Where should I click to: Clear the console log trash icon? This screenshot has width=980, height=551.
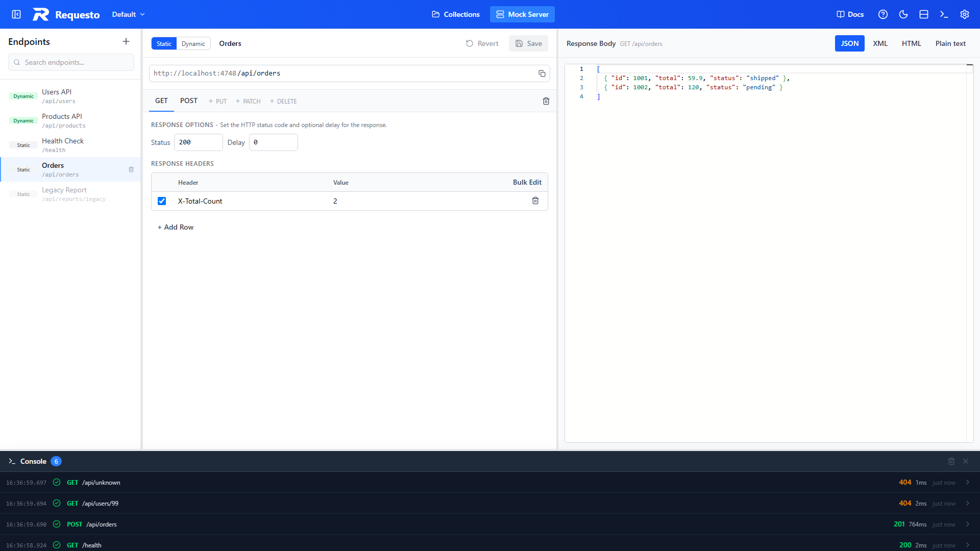tap(951, 461)
